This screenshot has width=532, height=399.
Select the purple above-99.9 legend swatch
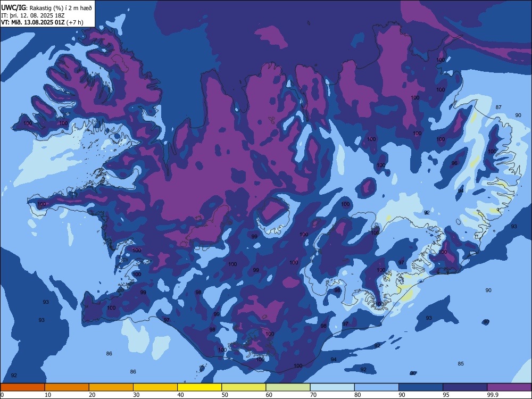coord(509,387)
